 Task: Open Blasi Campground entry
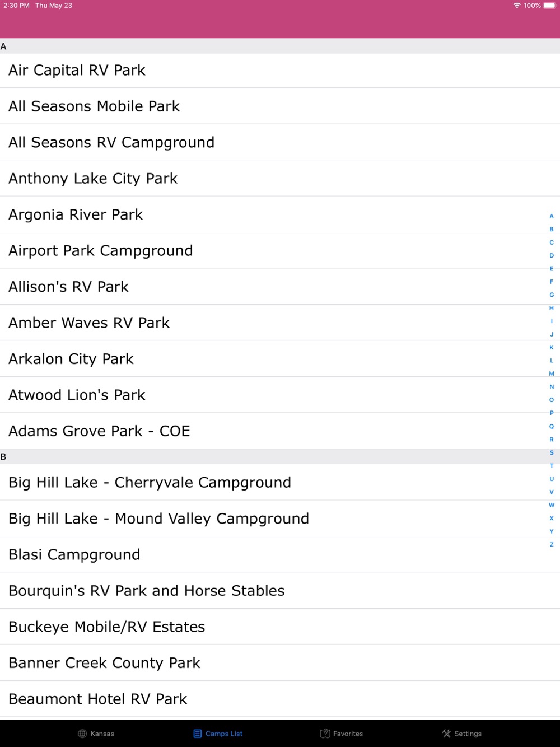click(280, 554)
